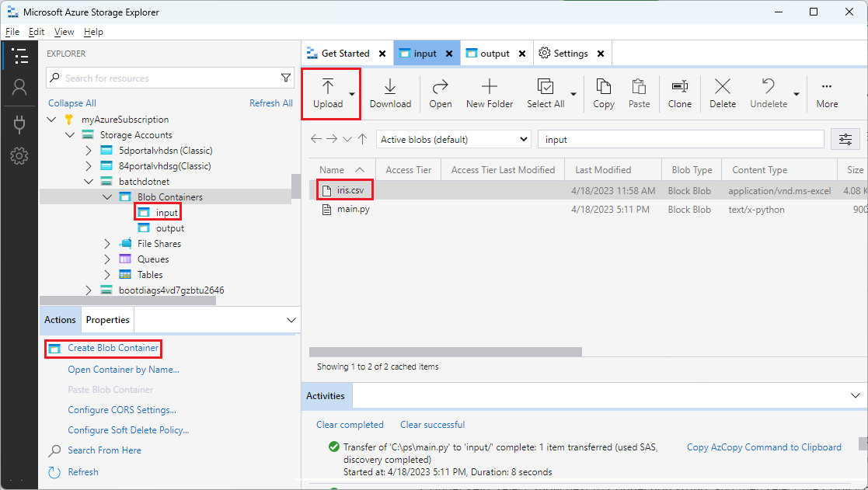Use the Clone icon in the toolbar
The width and height of the screenshot is (868, 490).
(x=679, y=93)
